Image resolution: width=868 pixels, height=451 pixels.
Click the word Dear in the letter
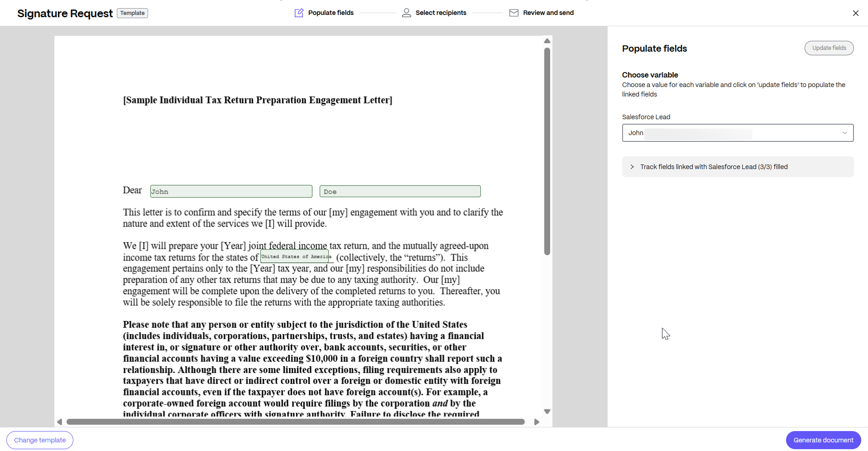[132, 190]
